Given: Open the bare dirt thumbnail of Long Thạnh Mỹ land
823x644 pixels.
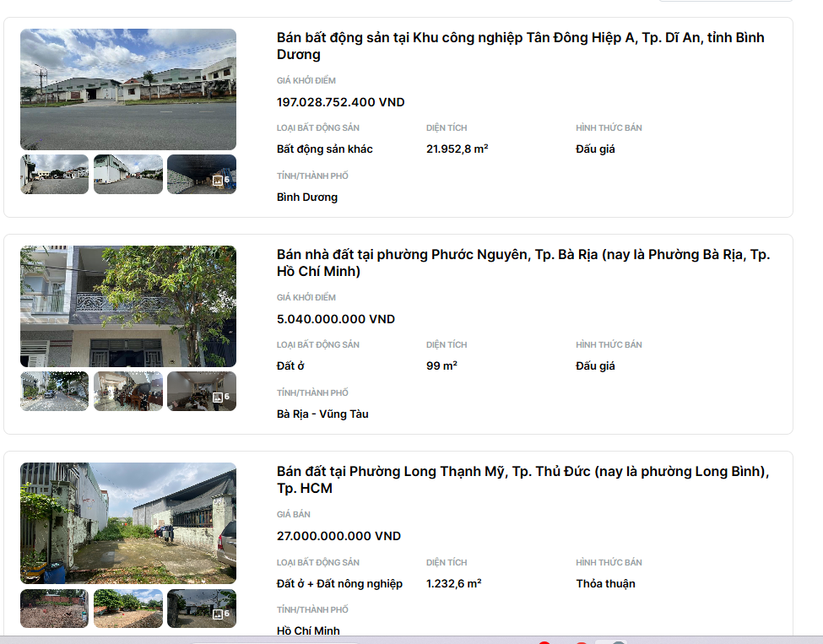Looking at the screenshot, I should (54, 609).
